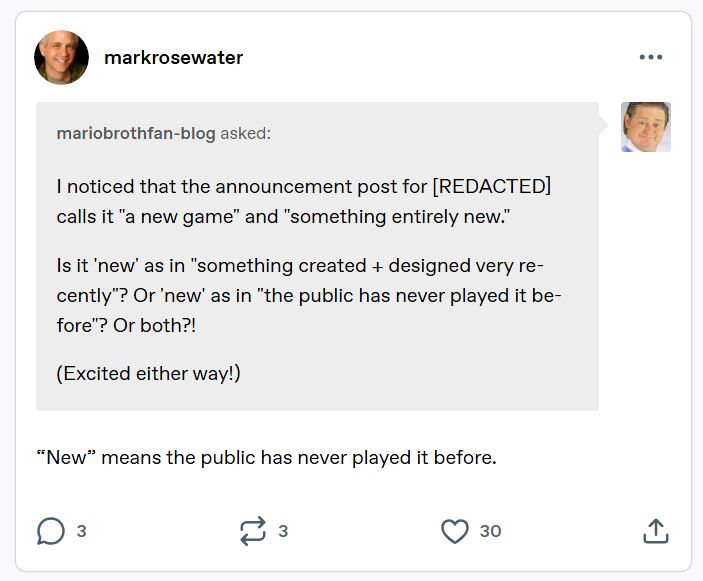Viewport: 703px width, 581px height.
Task: Click the like count 30
Action: click(x=490, y=531)
